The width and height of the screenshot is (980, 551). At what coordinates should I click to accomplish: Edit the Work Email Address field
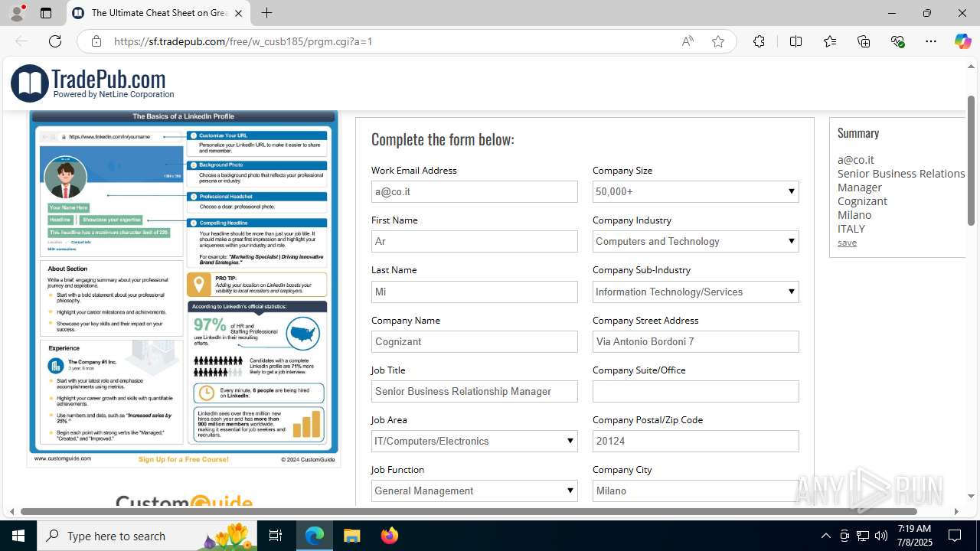(x=474, y=192)
